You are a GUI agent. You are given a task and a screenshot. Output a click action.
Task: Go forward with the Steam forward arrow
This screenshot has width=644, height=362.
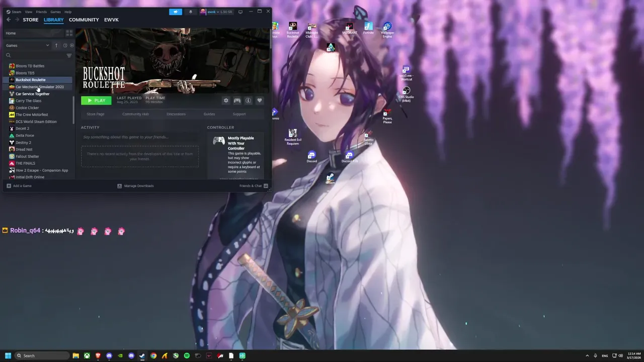[x=17, y=20]
